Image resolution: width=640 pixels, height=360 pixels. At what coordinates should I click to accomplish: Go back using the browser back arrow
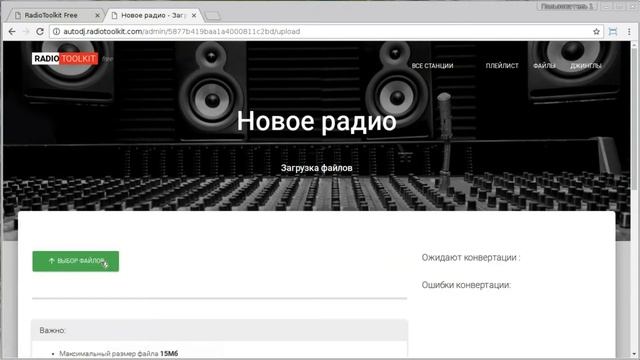click(12, 31)
